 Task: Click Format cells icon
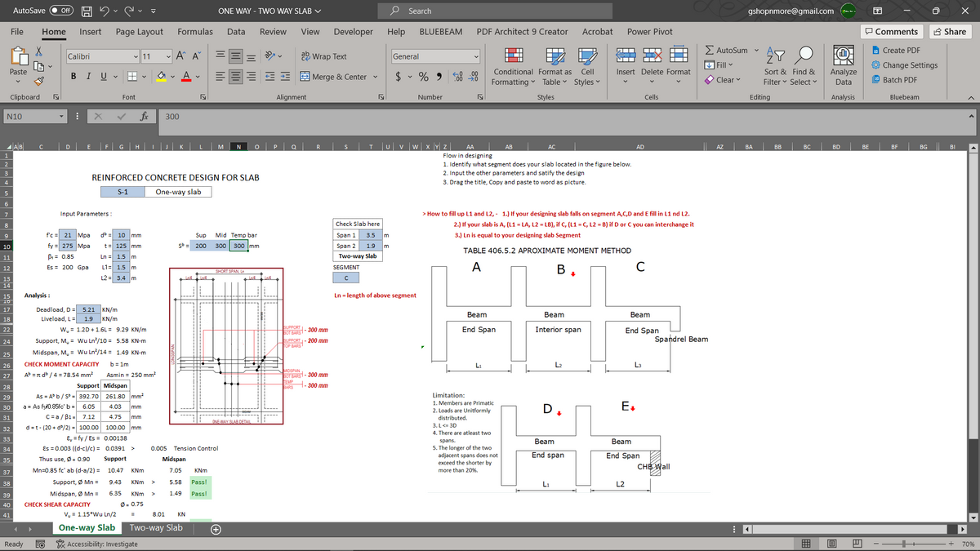pyautogui.click(x=679, y=55)
